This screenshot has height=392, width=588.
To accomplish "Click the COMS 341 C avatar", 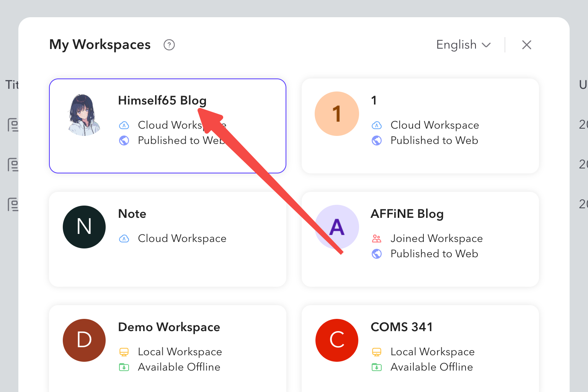I will [x=336, y=340].
